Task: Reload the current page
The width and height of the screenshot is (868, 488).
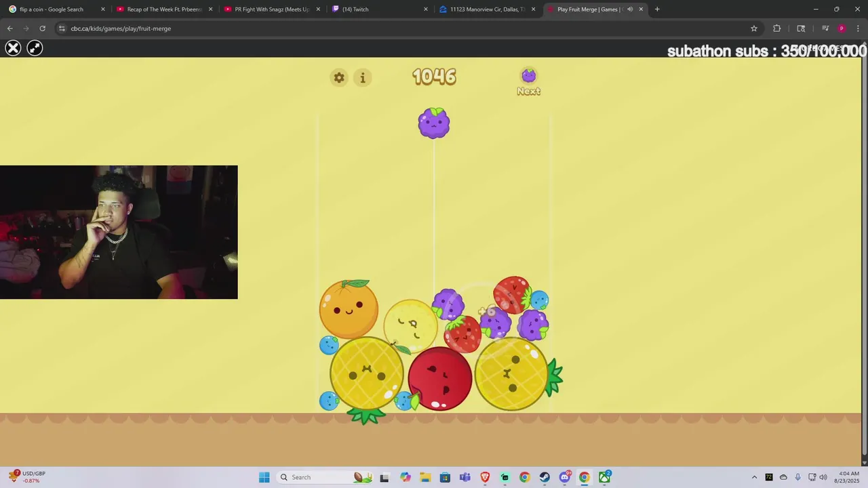Action: pos(42,28)
